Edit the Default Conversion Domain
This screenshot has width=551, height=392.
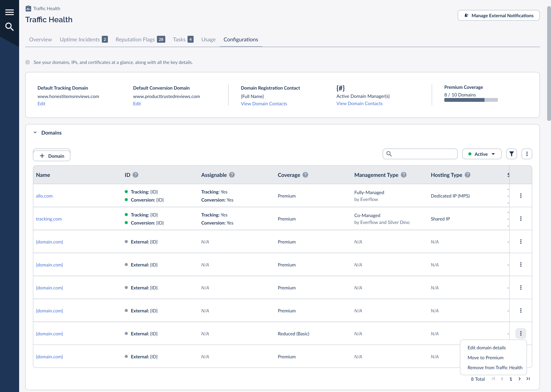point(137,104)
